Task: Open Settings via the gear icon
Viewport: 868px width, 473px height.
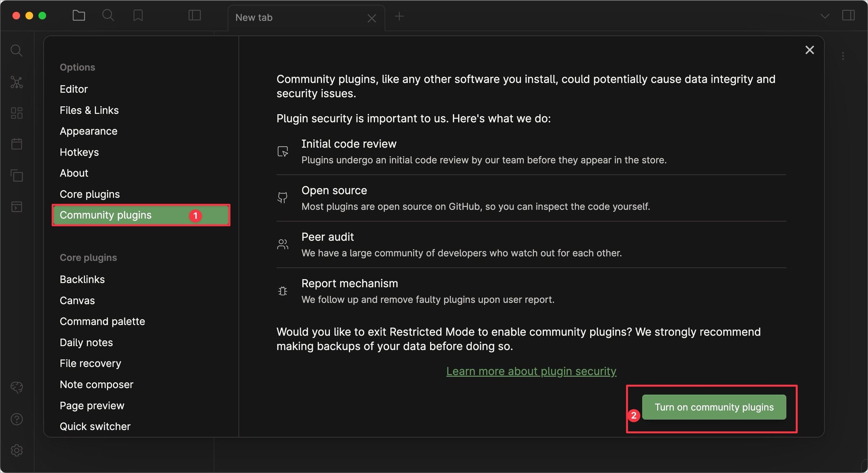Action: click(17, 450)
